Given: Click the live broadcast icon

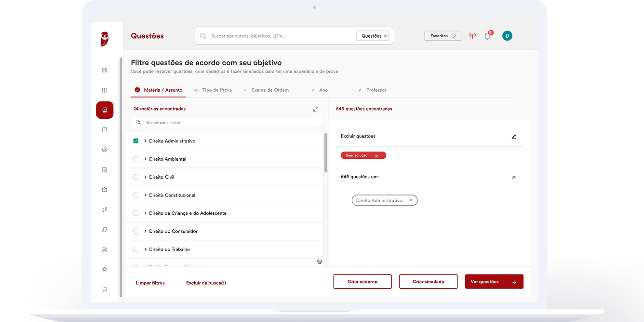Looking at the screenshot, I should (472, 36).
